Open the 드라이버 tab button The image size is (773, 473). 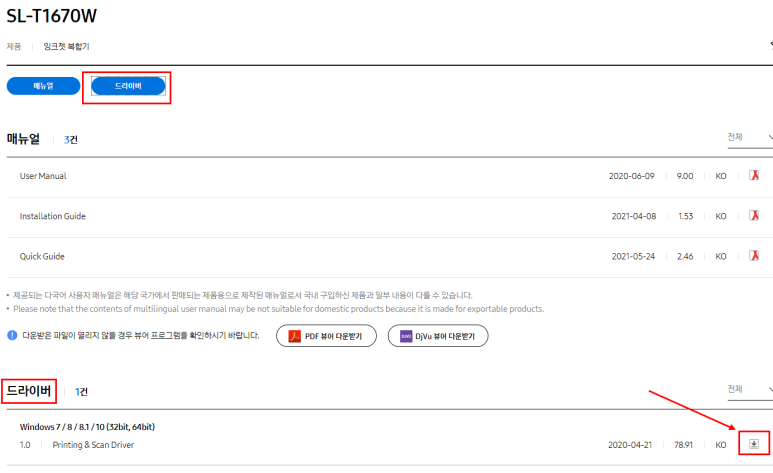(128, 86)
